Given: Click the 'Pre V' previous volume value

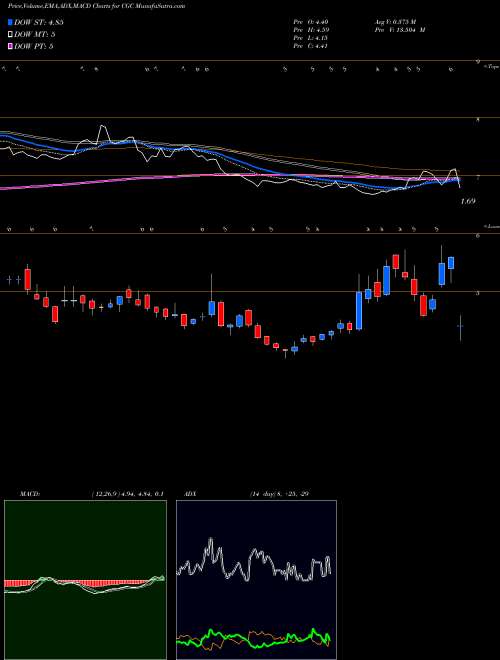Looking at the screenshot, I should (399, 30).
